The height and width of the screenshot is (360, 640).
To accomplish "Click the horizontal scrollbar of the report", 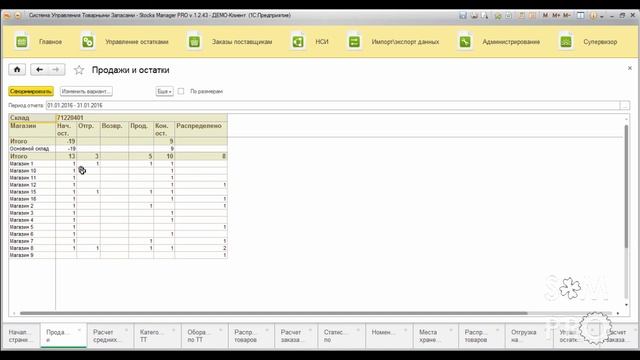I will point(273,313).
